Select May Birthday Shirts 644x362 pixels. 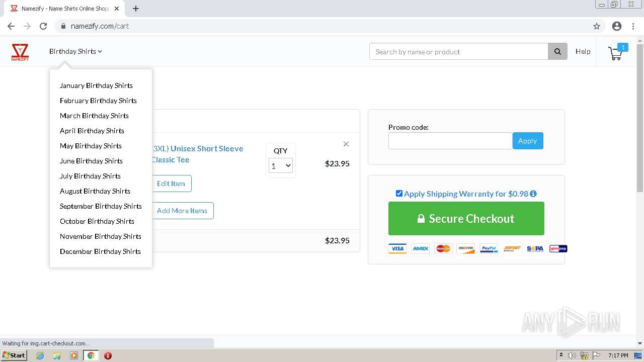[91, 146]
